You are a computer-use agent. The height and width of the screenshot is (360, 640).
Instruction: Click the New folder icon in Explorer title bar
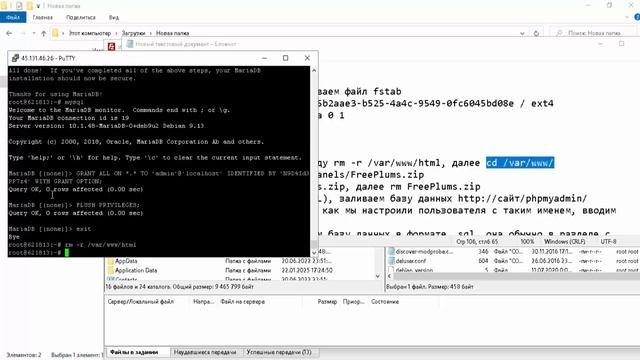(30, 6)
